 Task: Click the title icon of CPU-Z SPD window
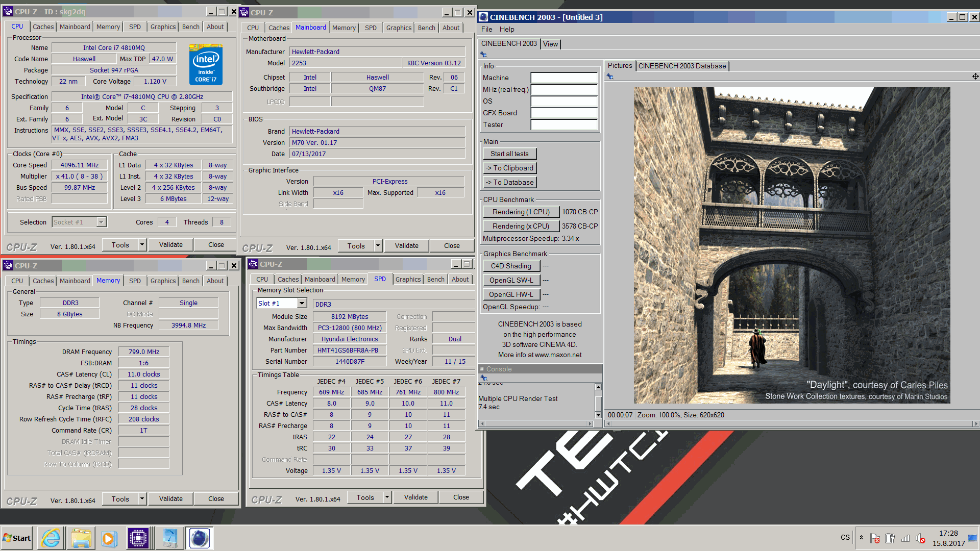[x=253, y=264]
